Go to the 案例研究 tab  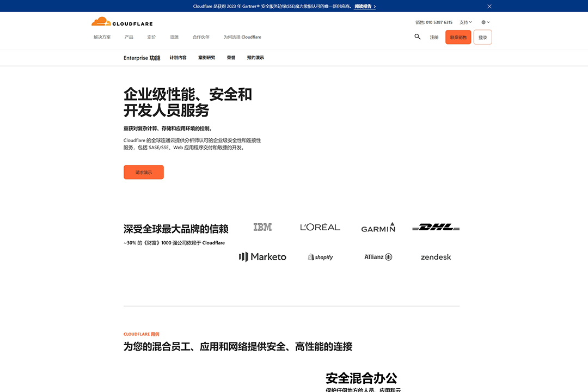point(207,58)
